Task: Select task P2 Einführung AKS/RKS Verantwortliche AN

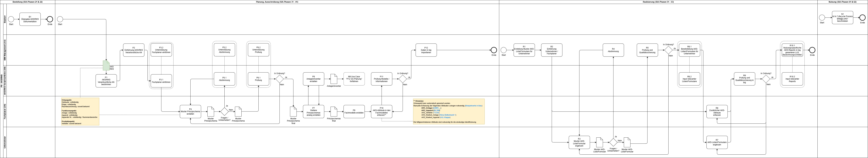Action: [x=134, y=50]
